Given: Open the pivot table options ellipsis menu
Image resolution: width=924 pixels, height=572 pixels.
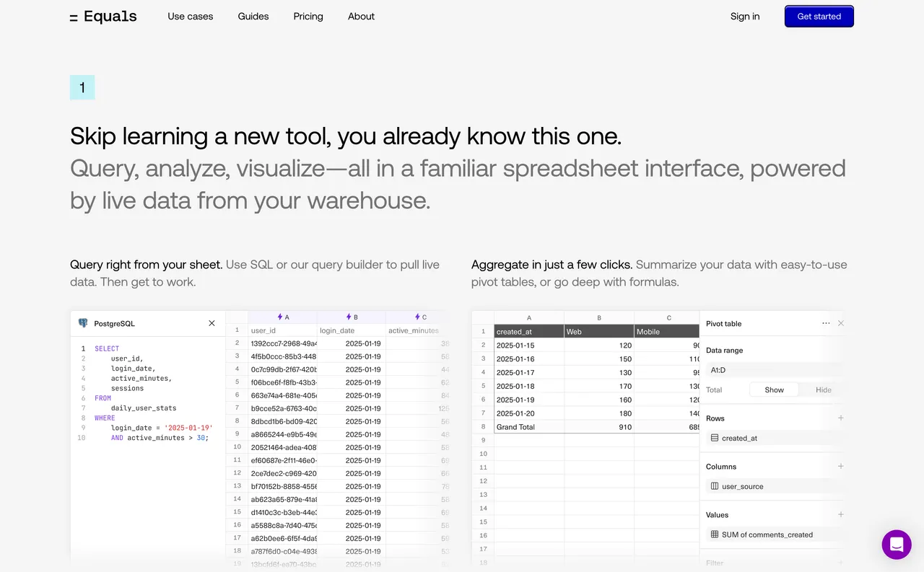Looking at the screenshot, I should [x=826, y=323].
